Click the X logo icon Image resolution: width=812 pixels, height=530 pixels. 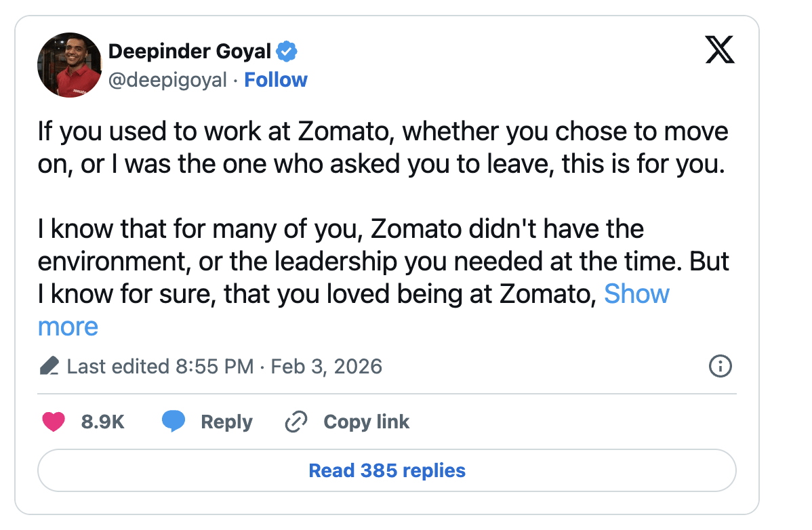[x=720, y=51]
